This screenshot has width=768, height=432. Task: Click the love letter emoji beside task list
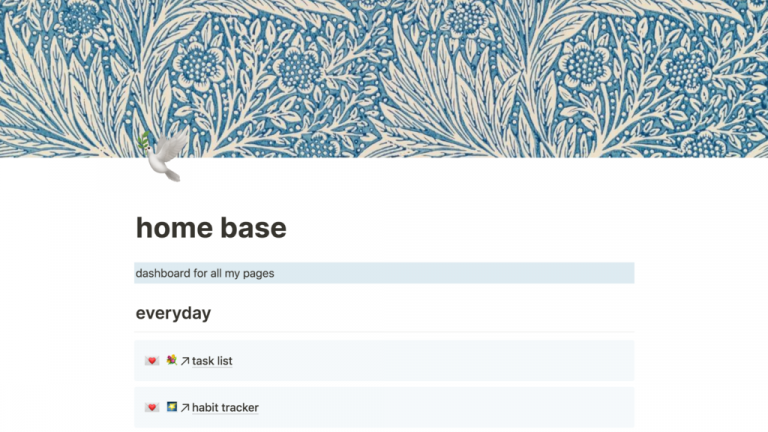click(151, 361)
